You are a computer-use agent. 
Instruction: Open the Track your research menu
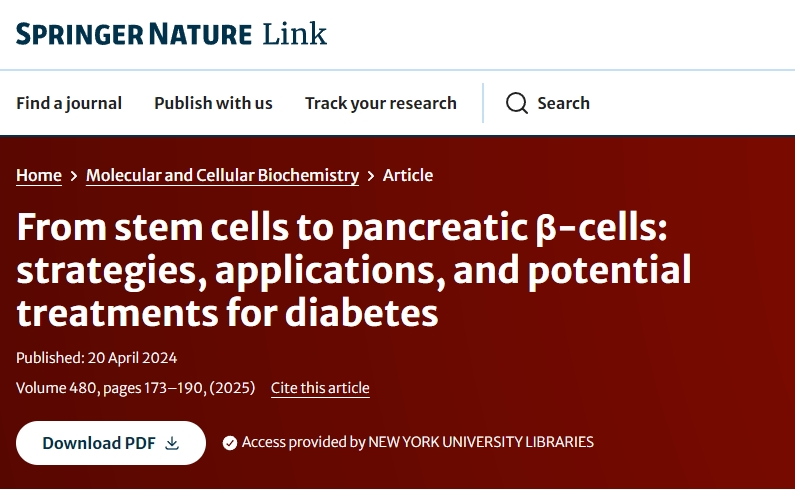tap(380, 103)
